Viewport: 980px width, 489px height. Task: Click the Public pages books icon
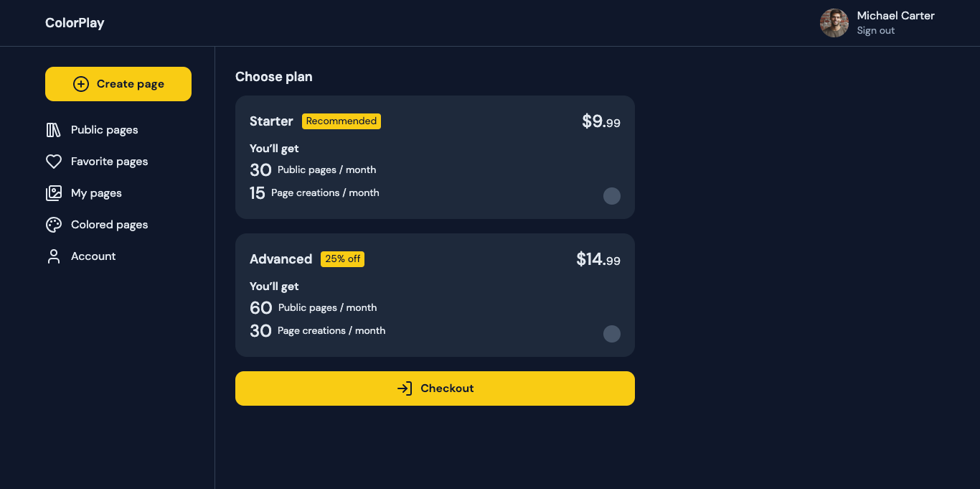coord(54,130)
